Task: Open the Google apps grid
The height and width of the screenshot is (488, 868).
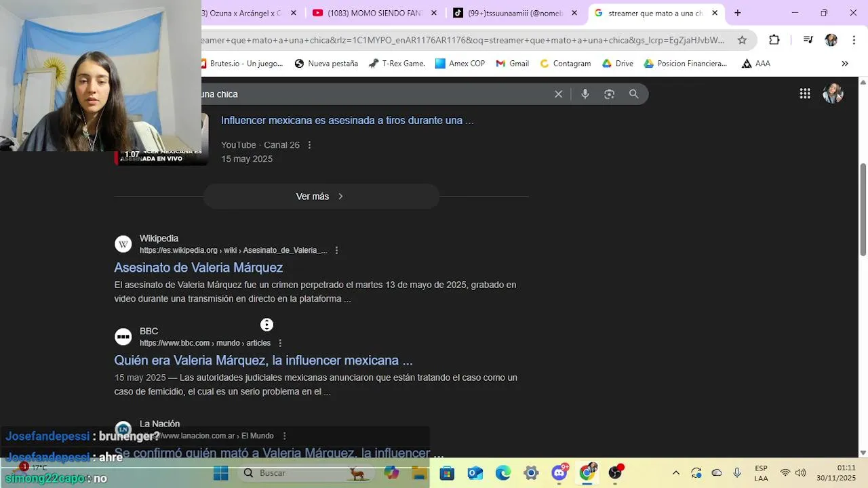Action: click(805, 94)
